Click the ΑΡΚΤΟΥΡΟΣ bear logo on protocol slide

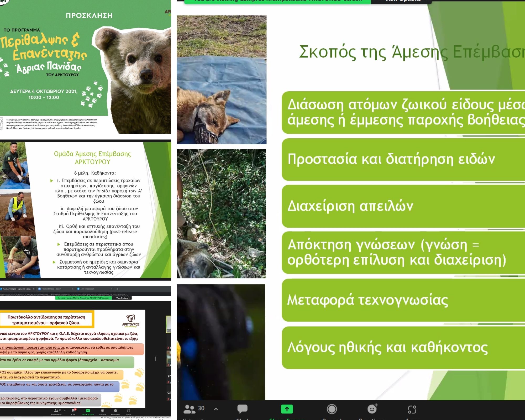tap(130, 321)
